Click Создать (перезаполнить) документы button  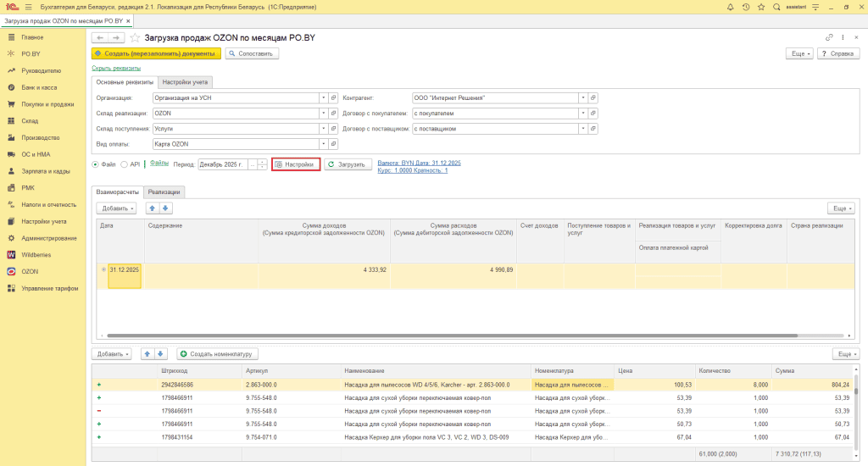click(x=156, y=53)
